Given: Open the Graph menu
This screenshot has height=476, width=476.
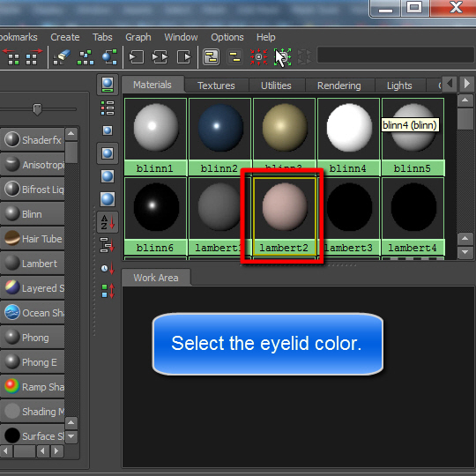Looking at the screenshot, I should [138, 37].
